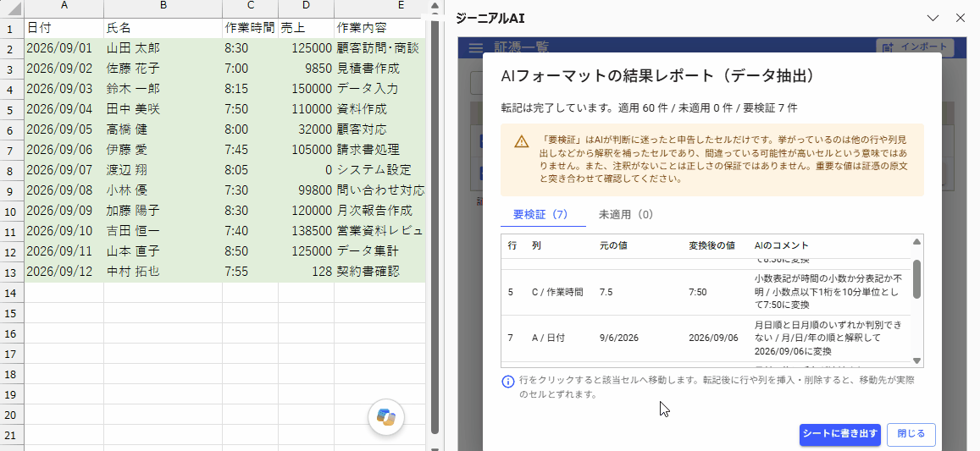980x451 pixels.
Task: Switch to the 未適用（0）tab
Action: coord(626,214)
